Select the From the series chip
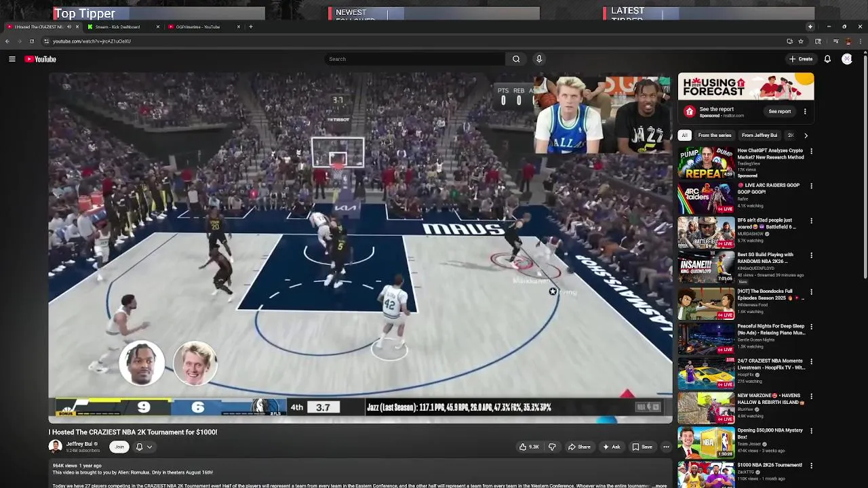 click(x=715, y=136)
